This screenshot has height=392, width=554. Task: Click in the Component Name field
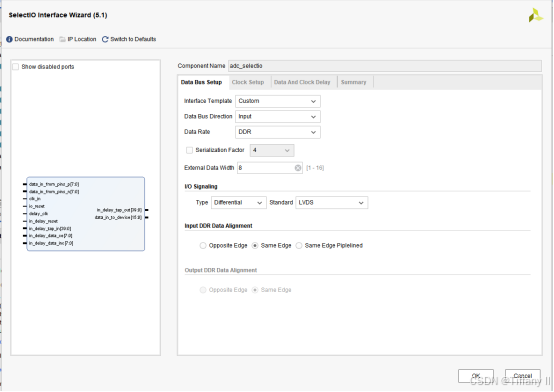[385, 66]
